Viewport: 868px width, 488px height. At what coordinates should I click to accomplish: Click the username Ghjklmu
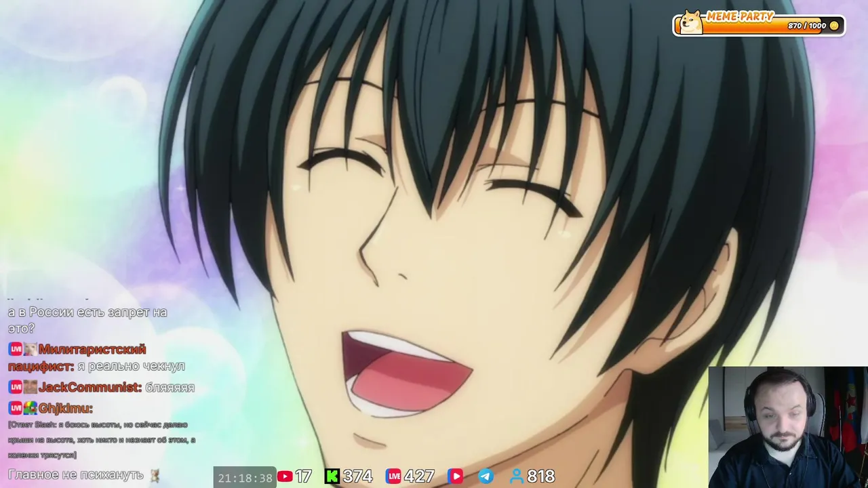coord(66,408)
